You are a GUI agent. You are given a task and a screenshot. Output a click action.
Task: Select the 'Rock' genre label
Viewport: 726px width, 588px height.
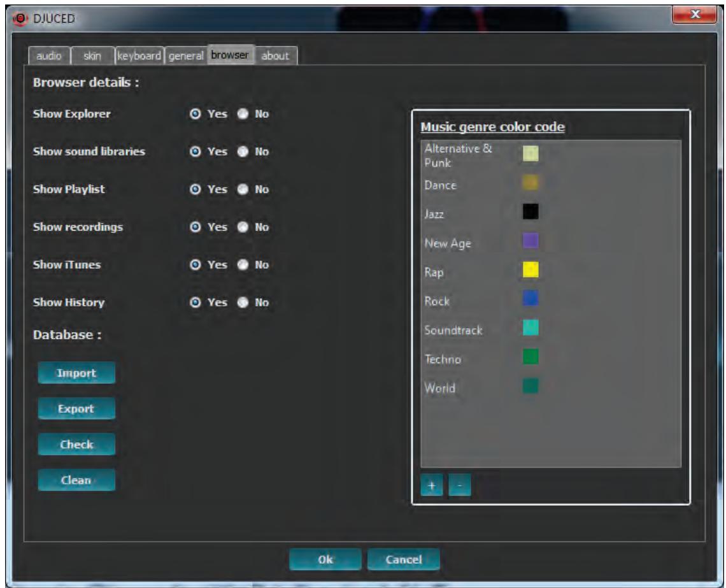(437, 301)
